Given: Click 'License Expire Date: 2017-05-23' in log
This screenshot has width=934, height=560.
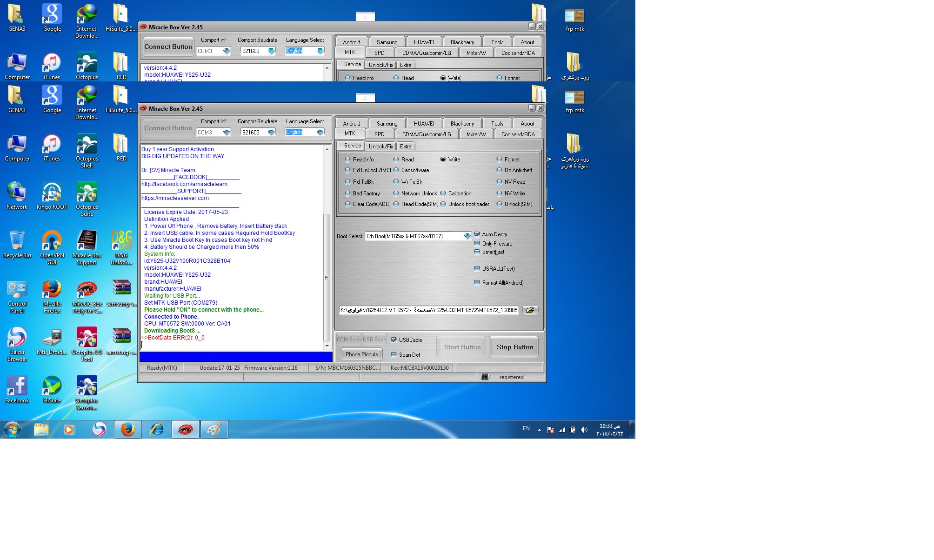Looking at the screenshot, I should (186, 212).
